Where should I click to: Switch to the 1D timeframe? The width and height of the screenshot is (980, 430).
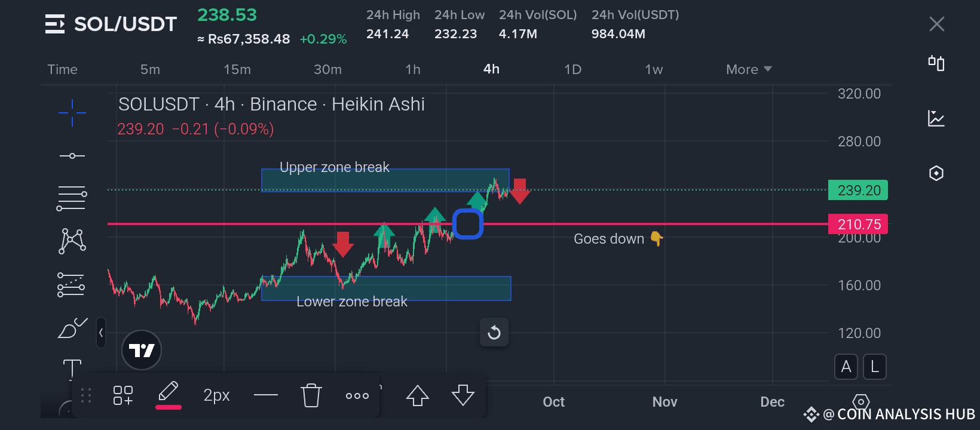(572, 69)
